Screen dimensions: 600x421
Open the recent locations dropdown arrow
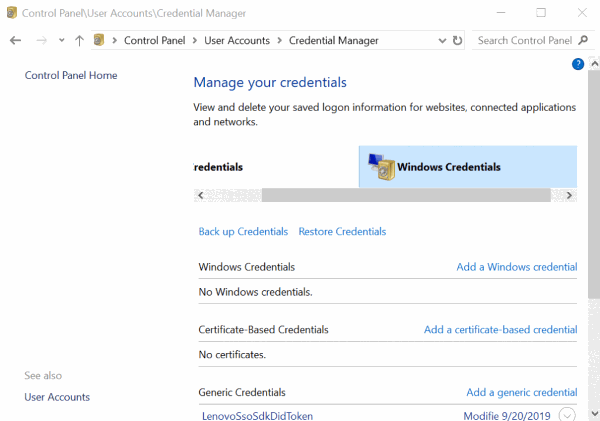tap(61, 41)
